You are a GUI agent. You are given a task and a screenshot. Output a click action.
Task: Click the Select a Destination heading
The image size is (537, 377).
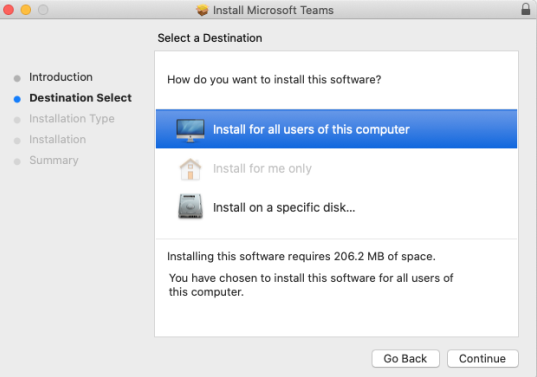point(210,38)
